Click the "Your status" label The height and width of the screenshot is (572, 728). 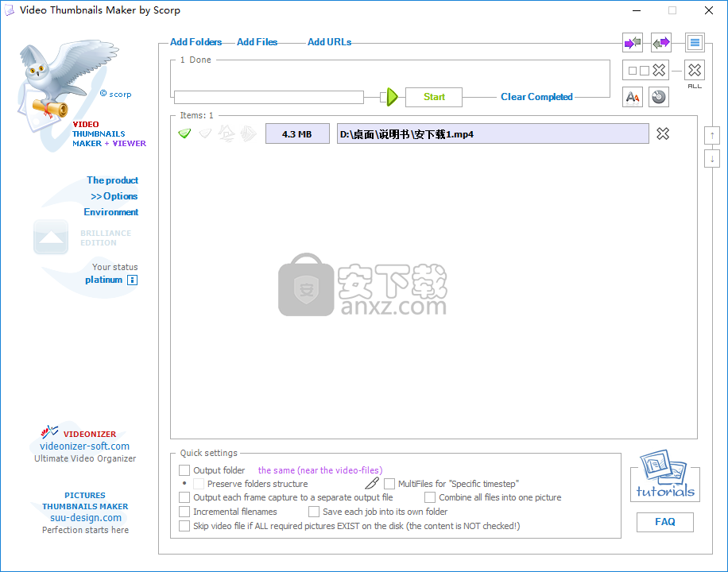point(114,267)
